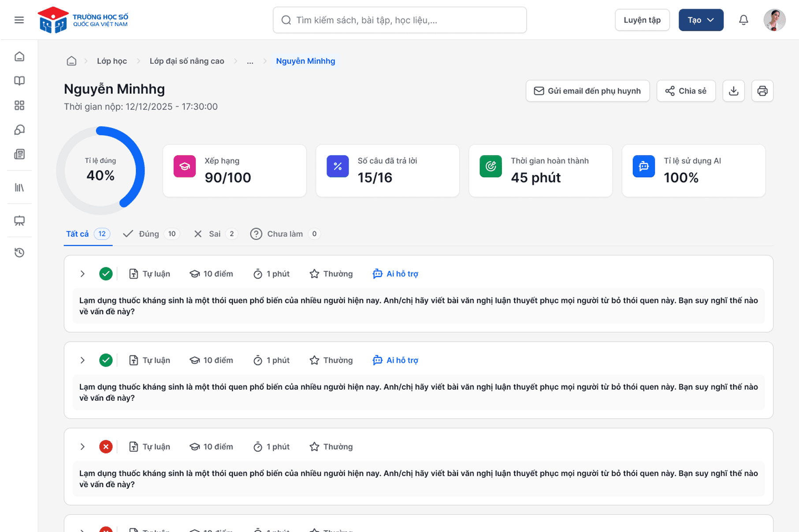
Task: Open the history clock icon in sidebar
Action: point(19,252)
